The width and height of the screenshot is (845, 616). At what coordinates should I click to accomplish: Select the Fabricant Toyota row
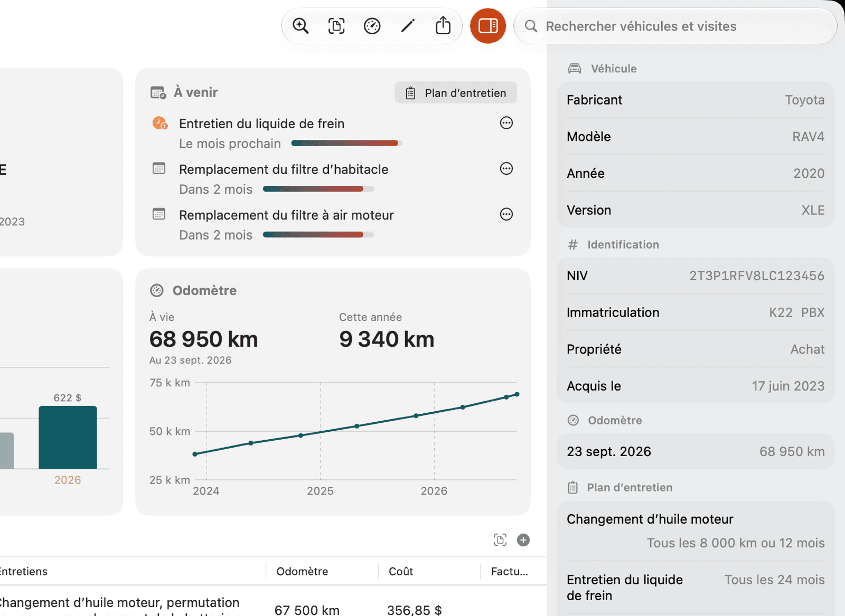[696, 100]
